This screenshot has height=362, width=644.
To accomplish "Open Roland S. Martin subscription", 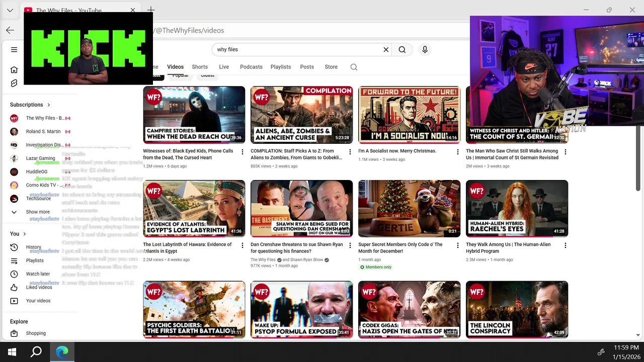I will (40, 132).
